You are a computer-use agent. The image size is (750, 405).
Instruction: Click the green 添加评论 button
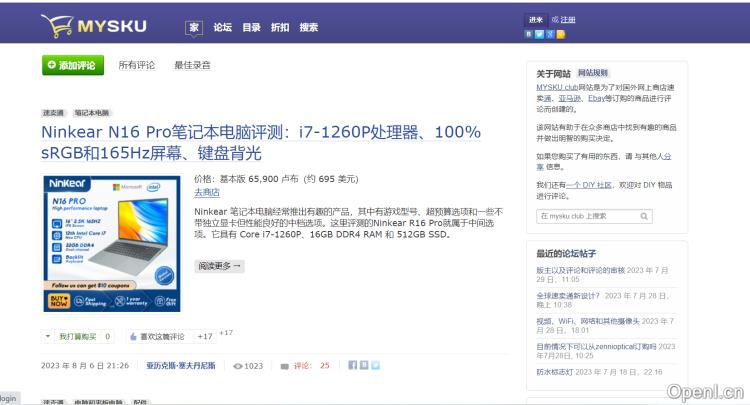tap(73, 65)
